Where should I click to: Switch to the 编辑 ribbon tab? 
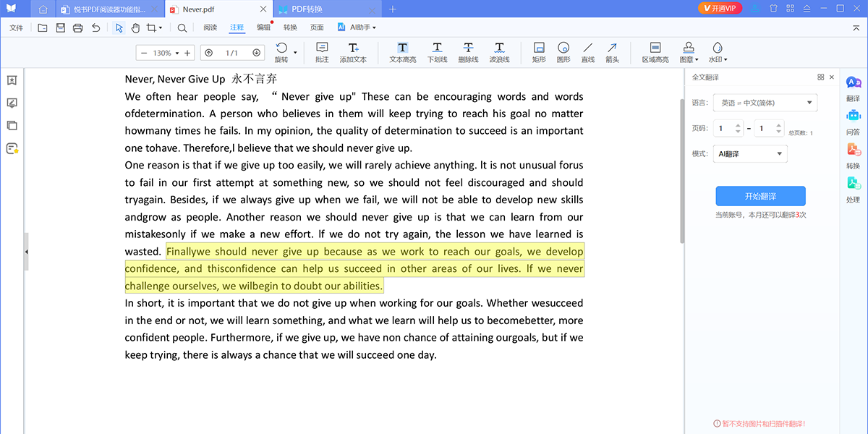click(263, 27)
